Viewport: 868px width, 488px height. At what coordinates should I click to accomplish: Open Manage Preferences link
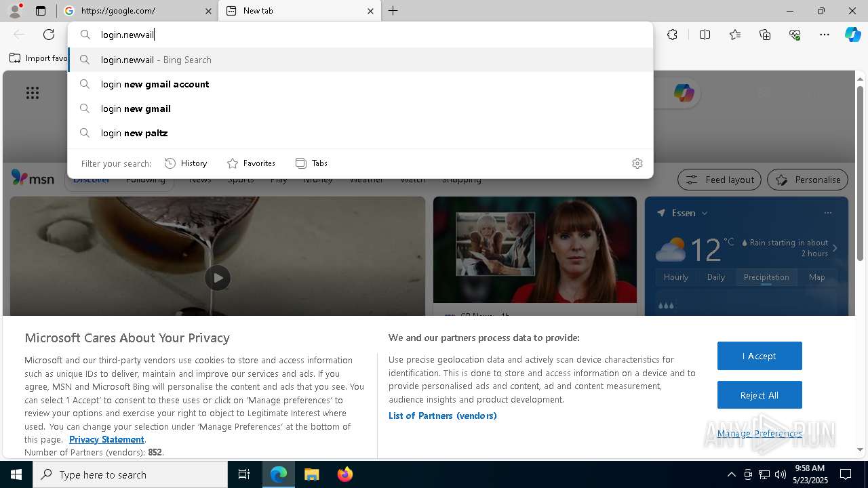click(759, 433)
